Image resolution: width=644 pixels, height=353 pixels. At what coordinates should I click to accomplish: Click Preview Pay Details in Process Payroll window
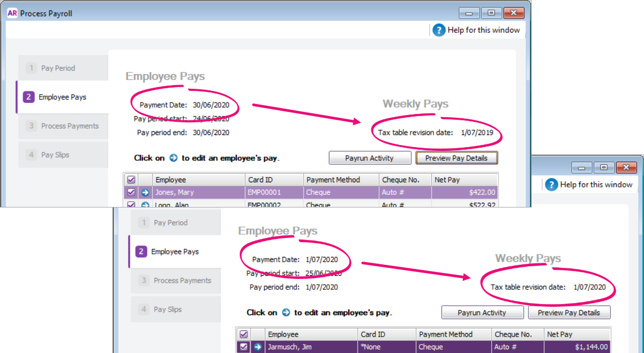coord(456,158)
